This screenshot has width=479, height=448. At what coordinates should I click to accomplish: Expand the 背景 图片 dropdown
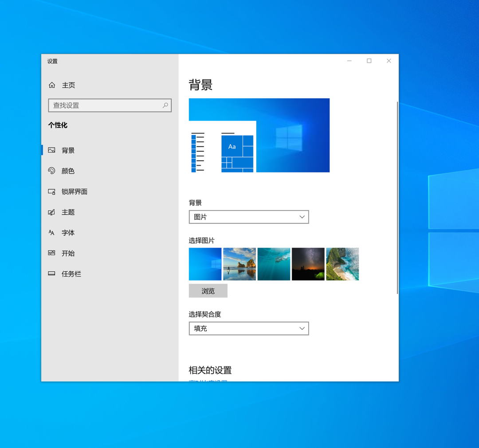click(249, 217)
